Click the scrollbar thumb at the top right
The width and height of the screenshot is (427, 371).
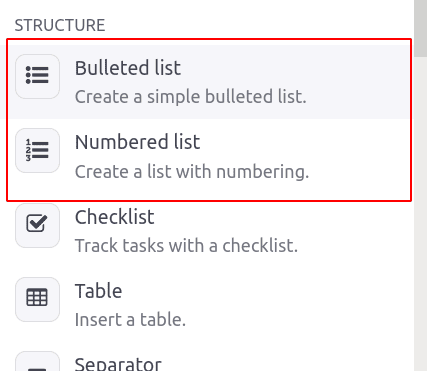[421, 28]
